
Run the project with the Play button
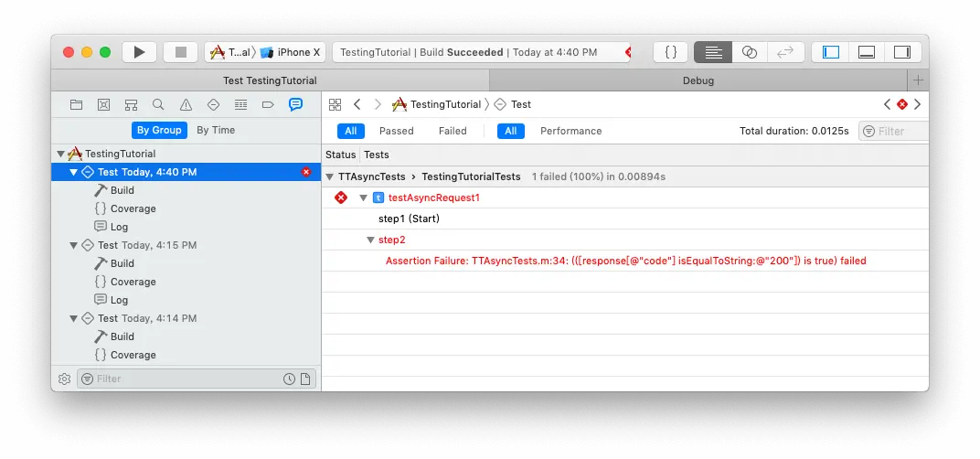click(x=139, y=52)
